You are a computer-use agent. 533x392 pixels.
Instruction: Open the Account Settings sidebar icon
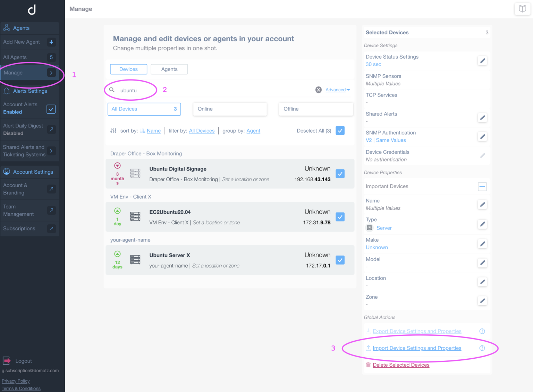[x=7, y=172]
